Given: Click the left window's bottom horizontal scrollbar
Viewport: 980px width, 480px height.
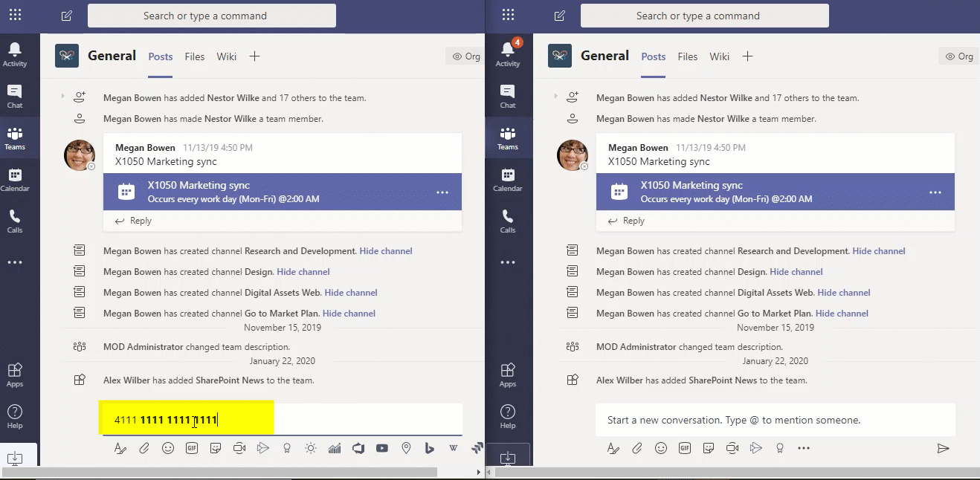Looking at the screenshot, I should pyautogui.click(x=223, y=473).
